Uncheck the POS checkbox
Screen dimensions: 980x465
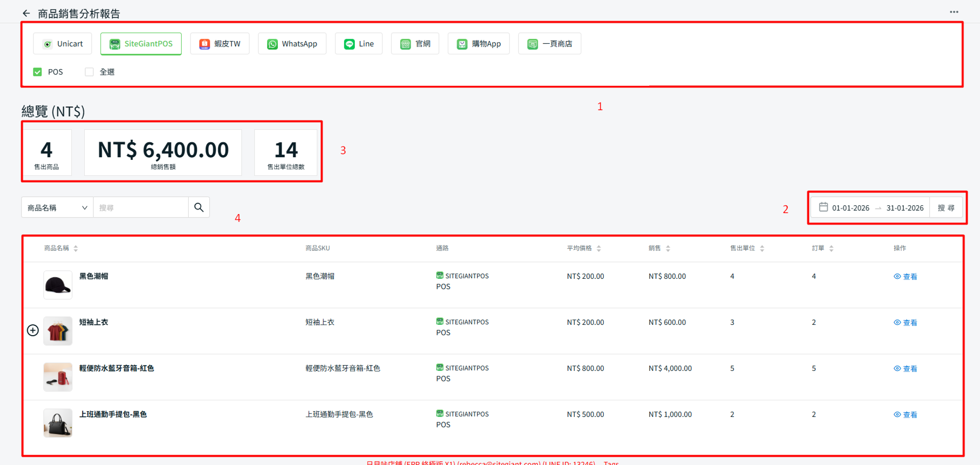(38, 72)
